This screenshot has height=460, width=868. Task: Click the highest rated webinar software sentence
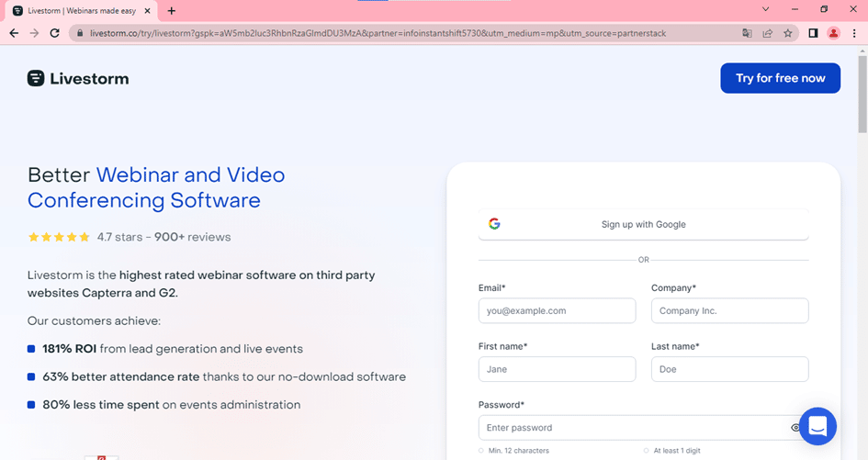point(201,284)
